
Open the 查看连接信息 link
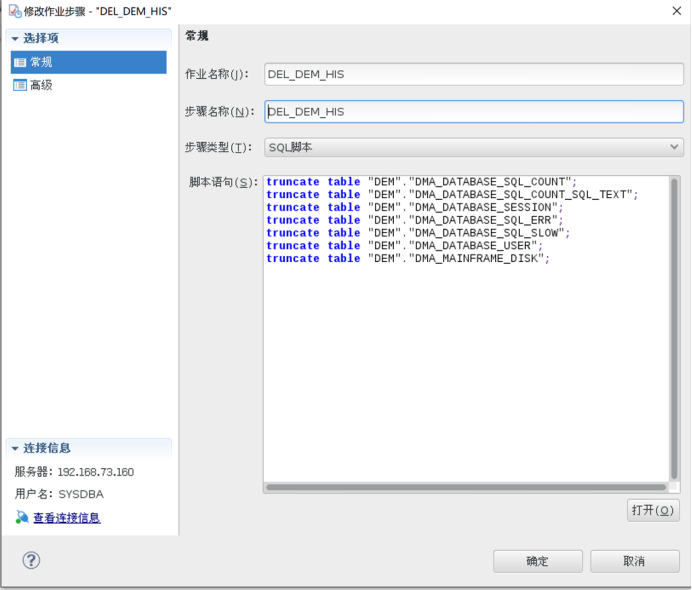66,518
